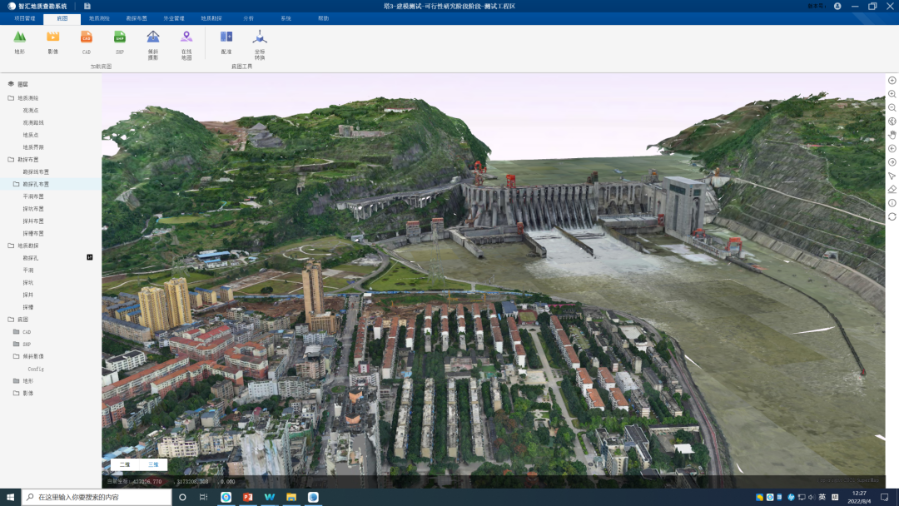Image resolution: width=899 pixels, height=506 pixels.
Task: Select the 在线地图 online map tool
Action: coord(186,38)
